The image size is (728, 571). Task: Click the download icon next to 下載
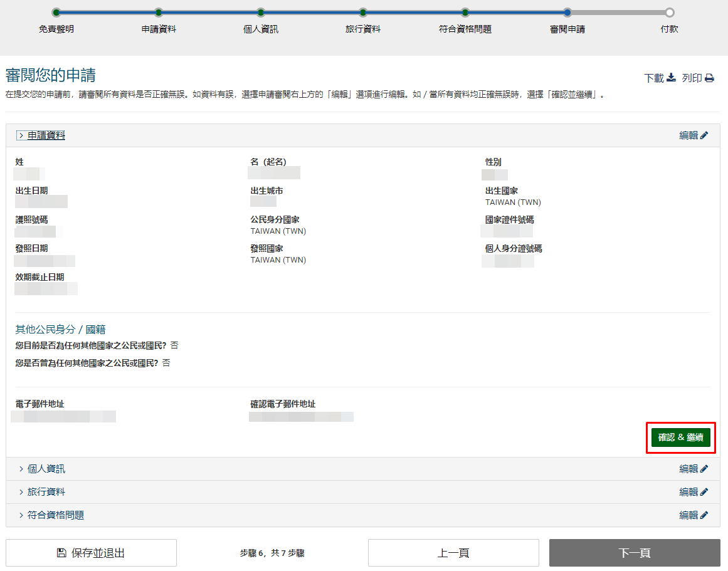point(671,78)
